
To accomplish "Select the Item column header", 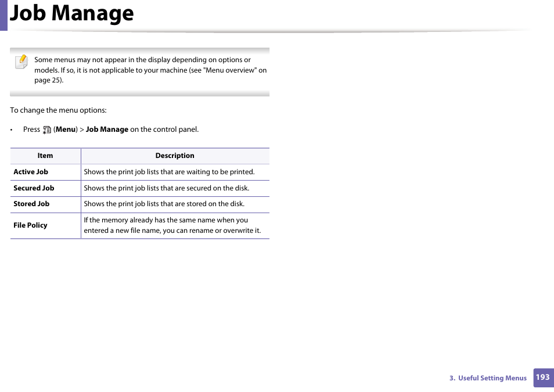I will [x=45, y=156].
